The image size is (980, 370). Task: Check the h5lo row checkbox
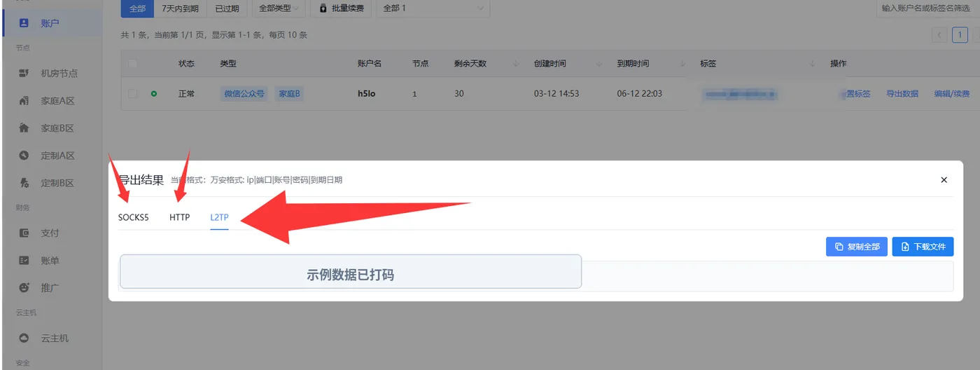(132, 93)
